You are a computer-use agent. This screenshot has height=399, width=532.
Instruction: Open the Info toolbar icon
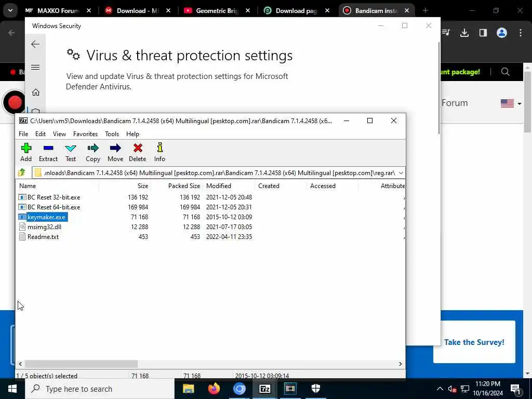pos(159,152)
